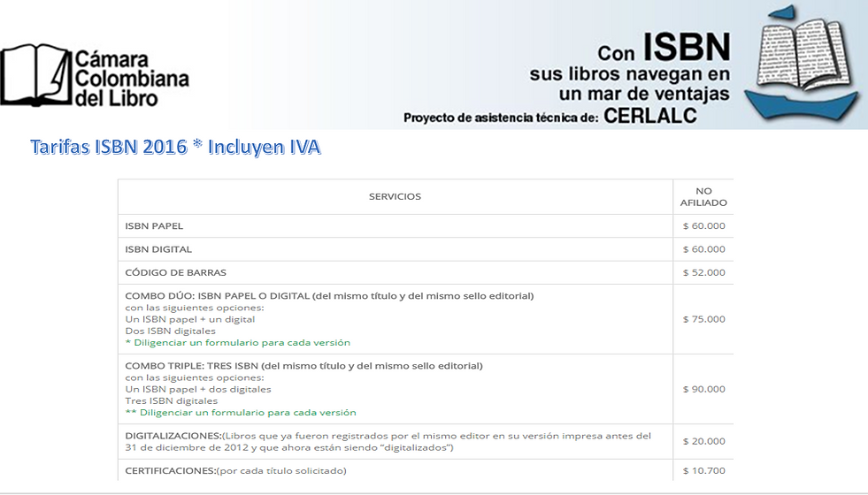Click the DIGITALIZACIONES row description
Viewport: 868px width, 495px height.
point(388,441)
